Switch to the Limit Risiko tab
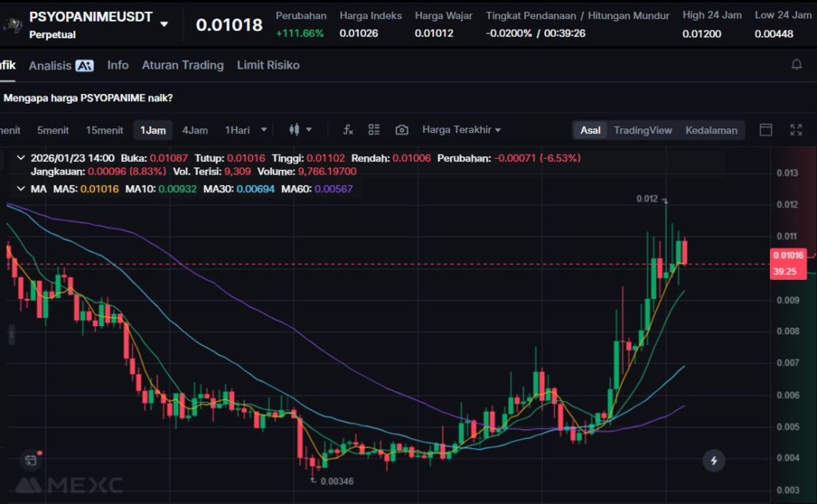This screenshot has height=504, width=817. [x=268, y=65]
